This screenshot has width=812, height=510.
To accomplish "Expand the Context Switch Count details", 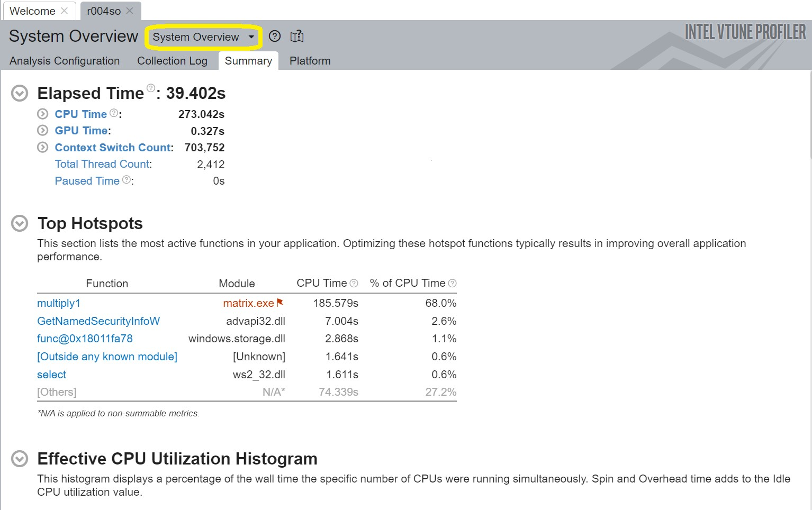I will [x=42, y=148].
